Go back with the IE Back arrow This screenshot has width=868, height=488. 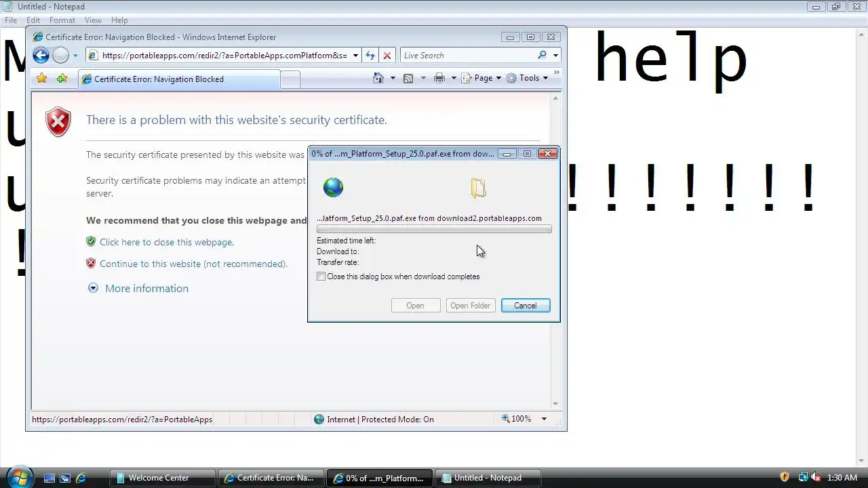41,56
